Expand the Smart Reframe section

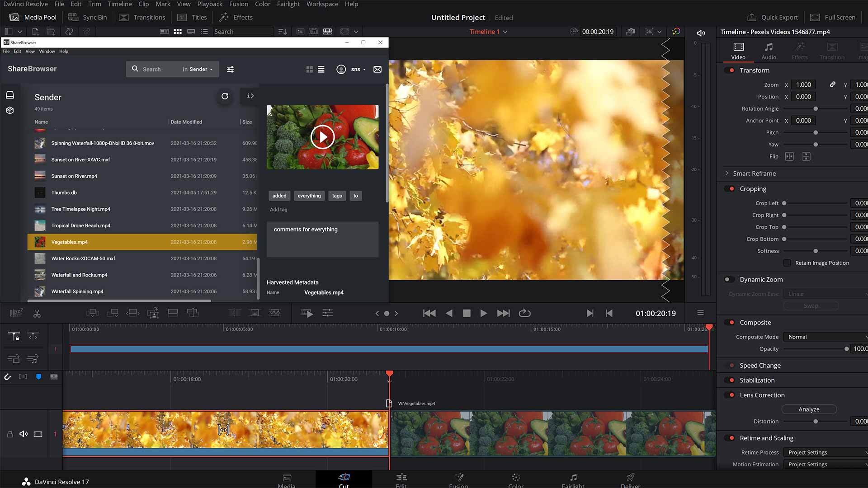[726, 174]
